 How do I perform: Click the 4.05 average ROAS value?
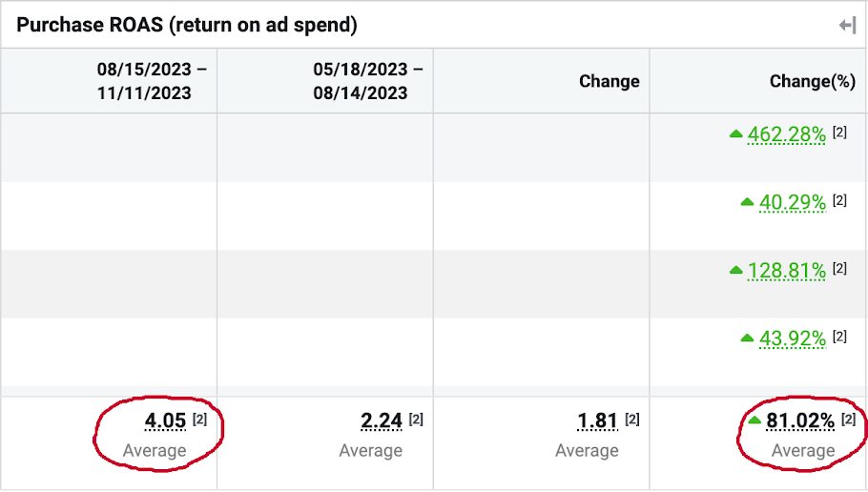165,420
